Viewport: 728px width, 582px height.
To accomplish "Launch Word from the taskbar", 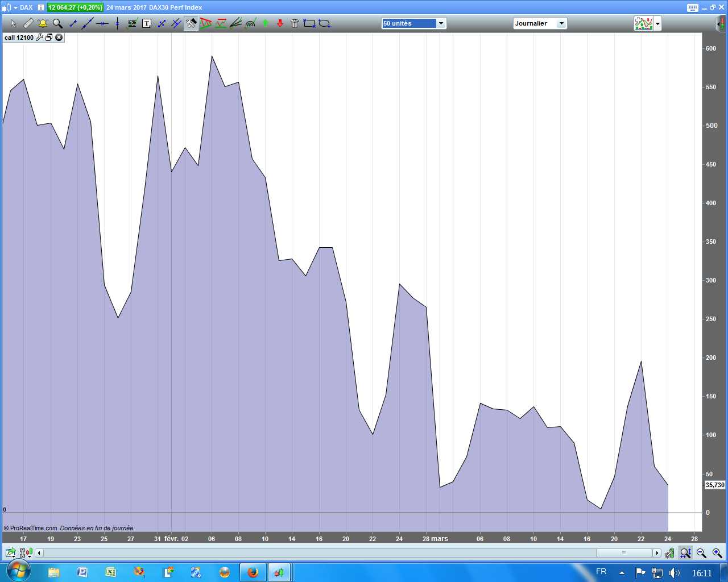I will pyautogui.click(x=82, y=572).
